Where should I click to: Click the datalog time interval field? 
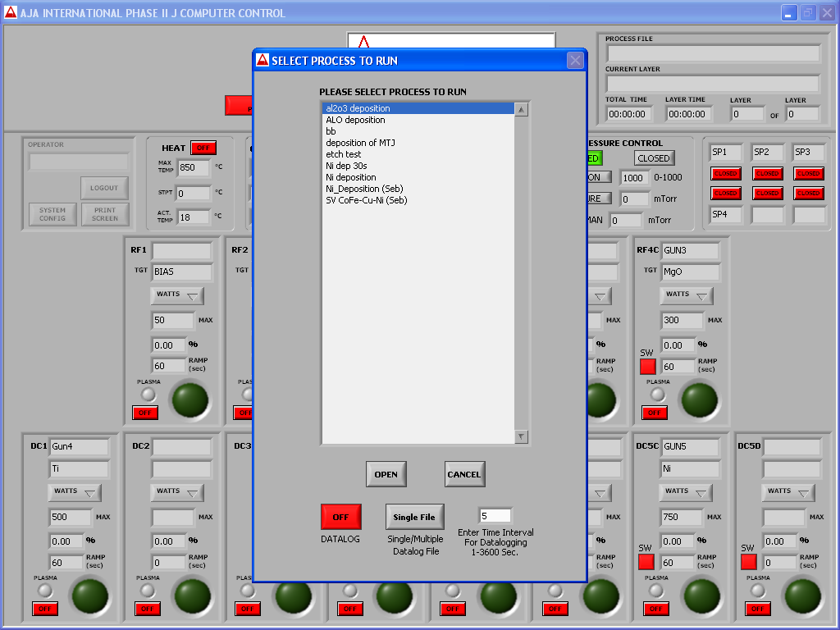coord(495,516)
